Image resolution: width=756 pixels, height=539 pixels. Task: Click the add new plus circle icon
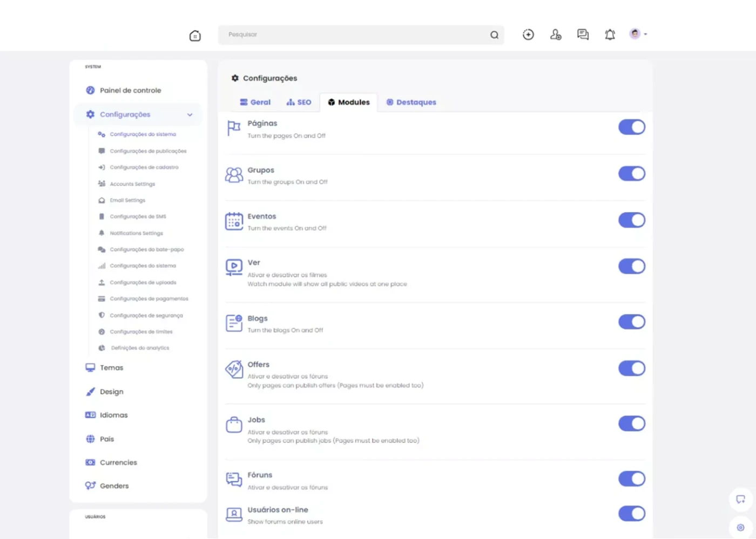tap(528, 35)
